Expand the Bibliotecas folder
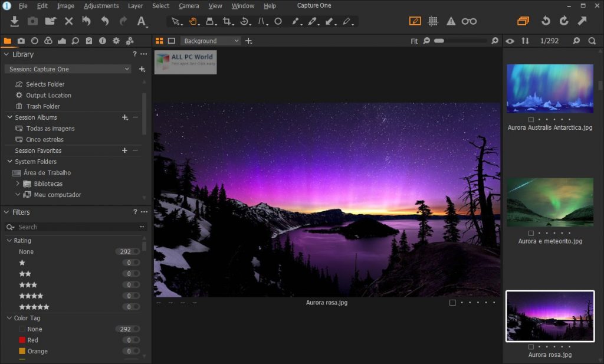This screenshot has width=604, height=364. point(18,183)
